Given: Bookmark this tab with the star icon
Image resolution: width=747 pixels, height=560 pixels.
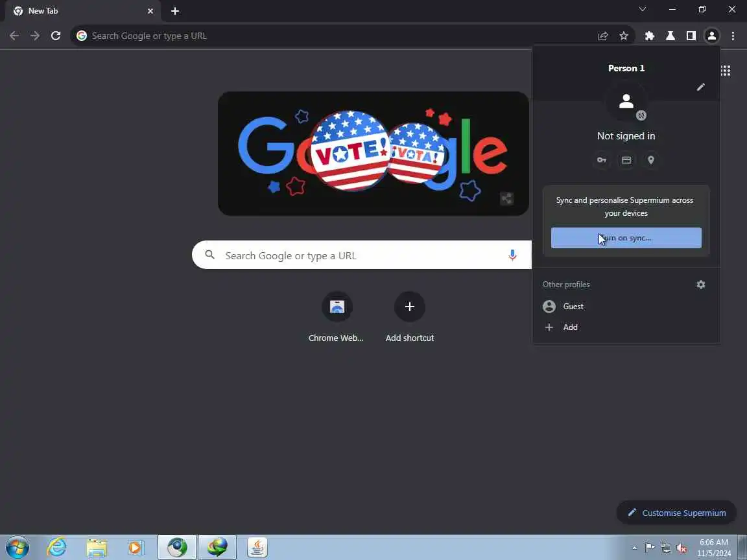Looking at the screenshot, I should (624, 36).
